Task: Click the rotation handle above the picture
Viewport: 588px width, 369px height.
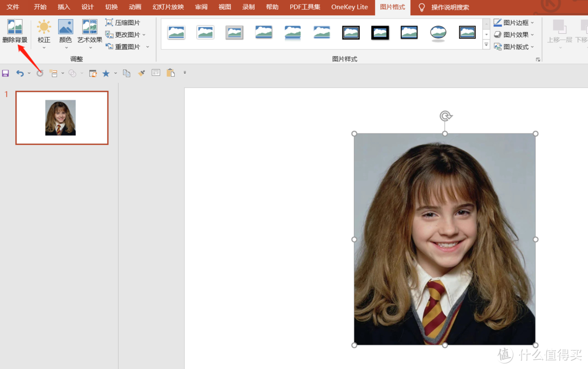Action: (x=445, y=116)
